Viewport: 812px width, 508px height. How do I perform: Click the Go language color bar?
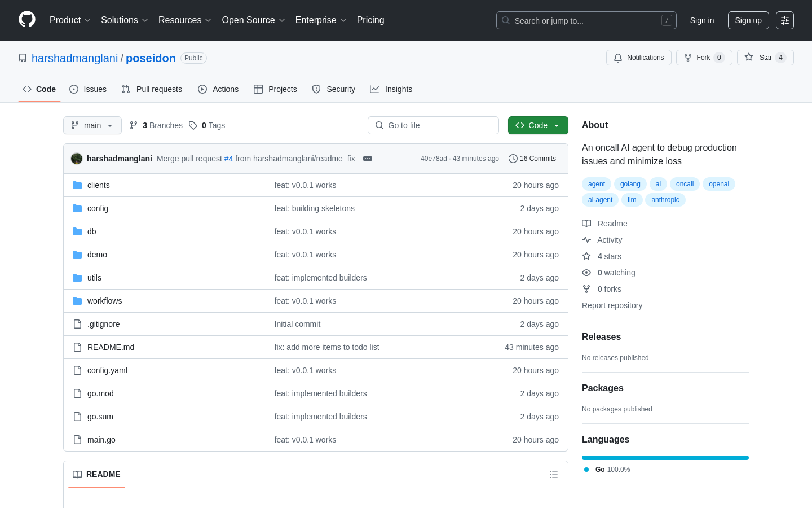point(665,458)
